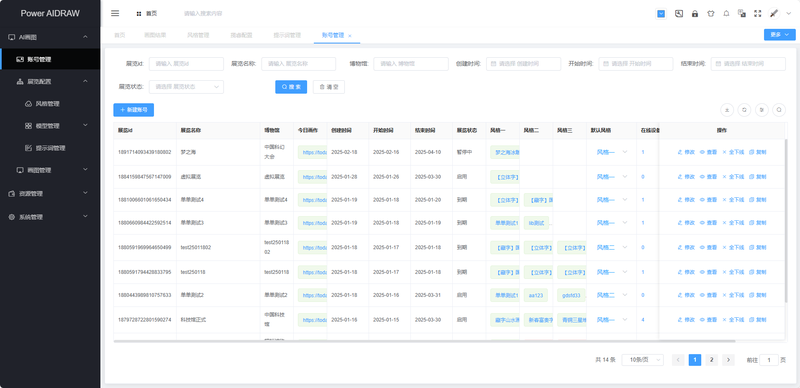Click online device count 4 in 科技馆正式 row
Image resolution: width=800 pixels, height=388 pixels.
643,320
